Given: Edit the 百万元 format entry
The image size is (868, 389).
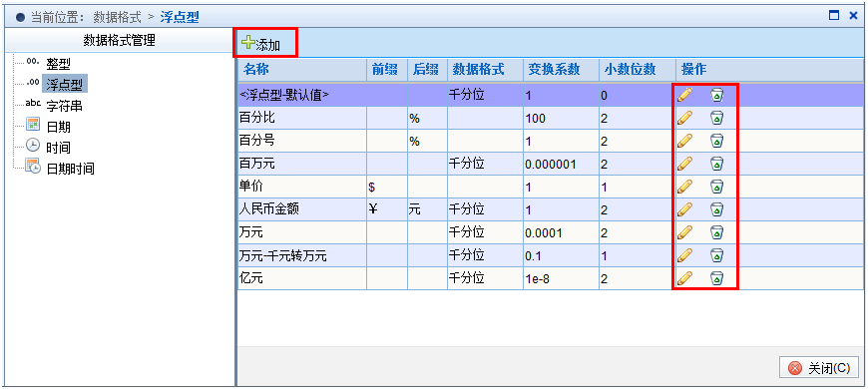Looking at the screenshot, I should (x=684, y=164).
